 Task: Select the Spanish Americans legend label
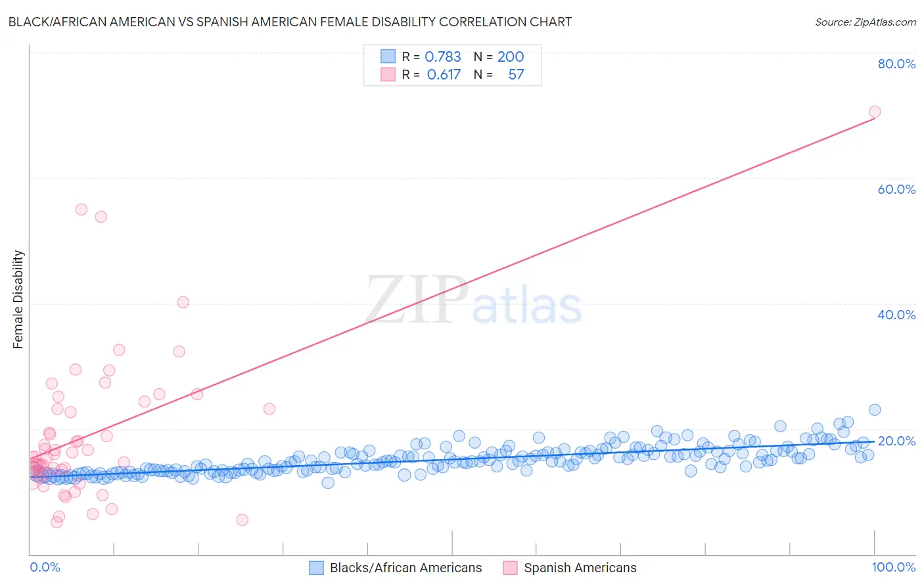pos(580,568)
